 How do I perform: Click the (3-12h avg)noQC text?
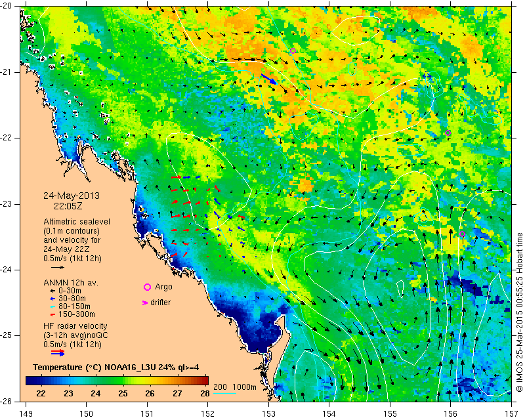coord(75,335)
